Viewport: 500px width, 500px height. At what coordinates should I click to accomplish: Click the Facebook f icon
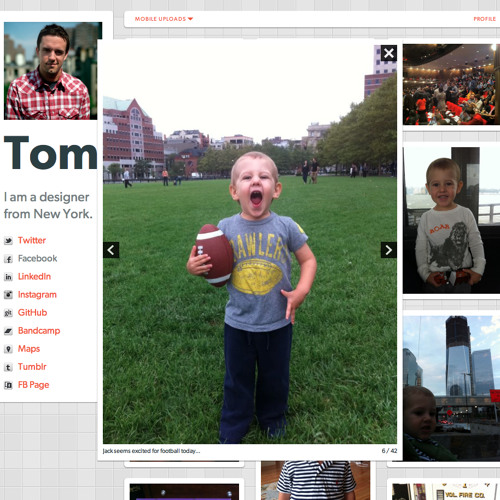pos(8,259)
